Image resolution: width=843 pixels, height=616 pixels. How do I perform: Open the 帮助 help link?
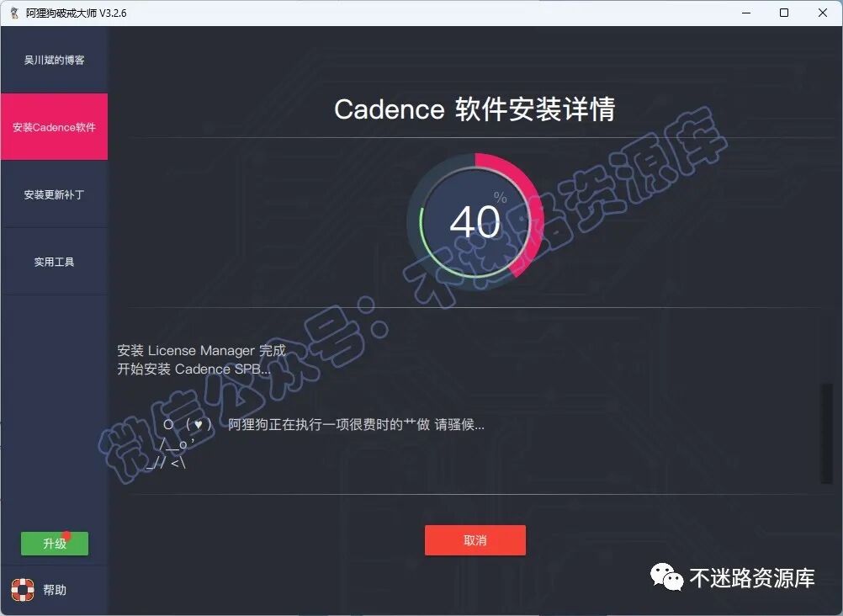(55, 590)
